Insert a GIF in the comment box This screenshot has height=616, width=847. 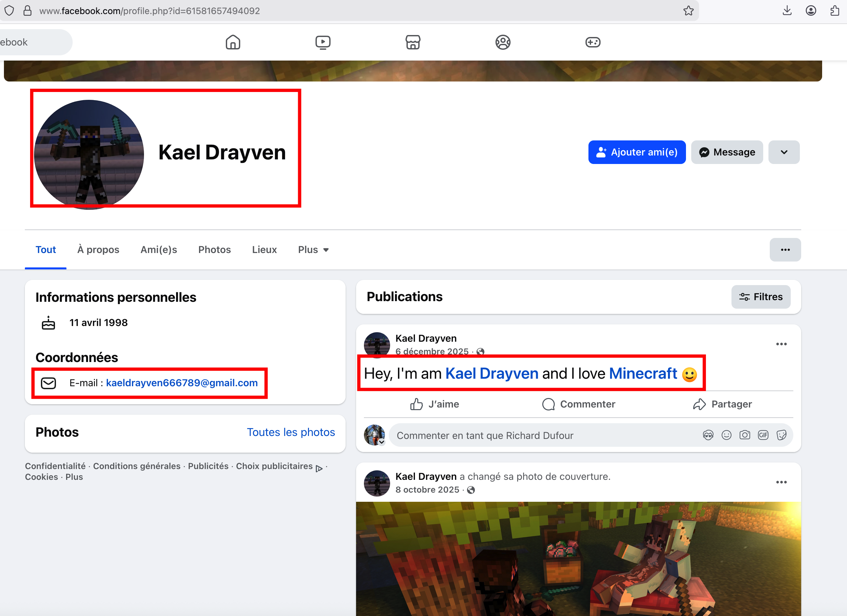coord(763,435)
